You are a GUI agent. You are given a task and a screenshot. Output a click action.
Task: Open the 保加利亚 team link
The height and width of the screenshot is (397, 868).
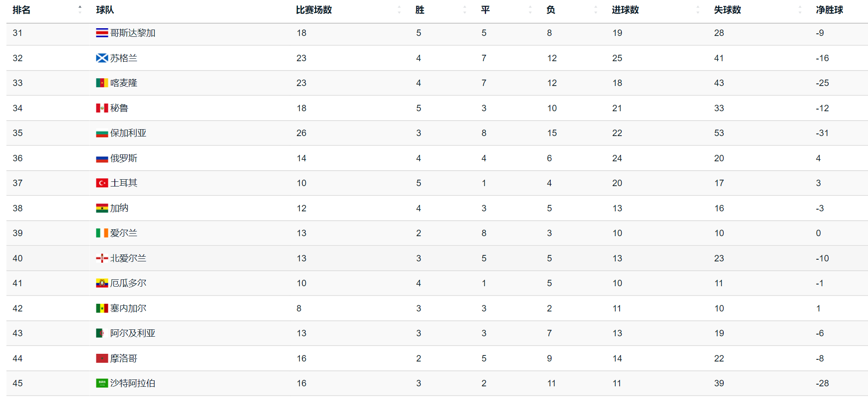pyautogui.click(x=128, y=133)
